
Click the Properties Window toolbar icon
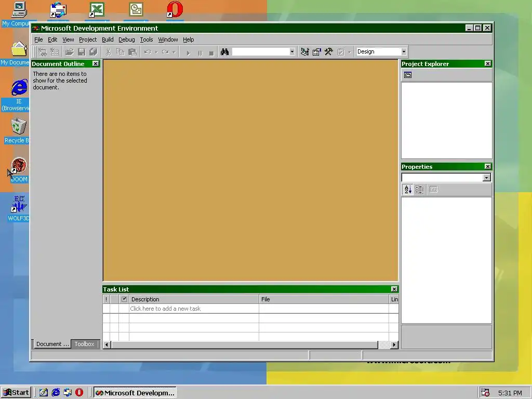click(x=316, y=52)
